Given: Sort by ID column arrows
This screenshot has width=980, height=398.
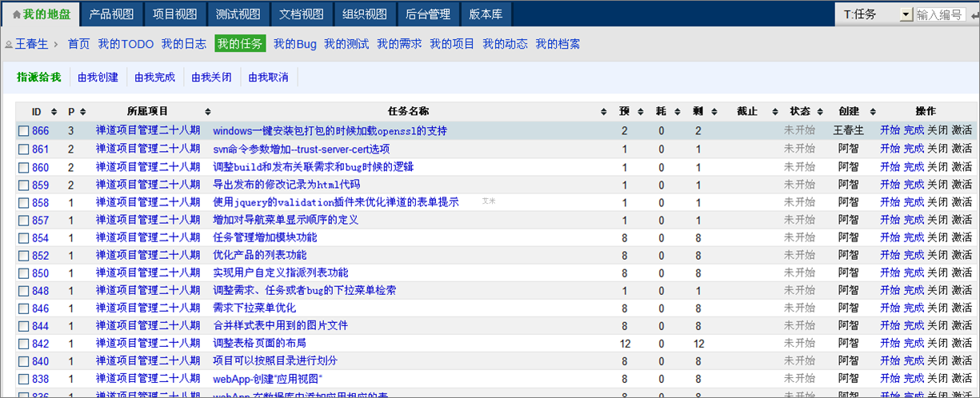Looking at the screenshot, I should pos(54,112).
